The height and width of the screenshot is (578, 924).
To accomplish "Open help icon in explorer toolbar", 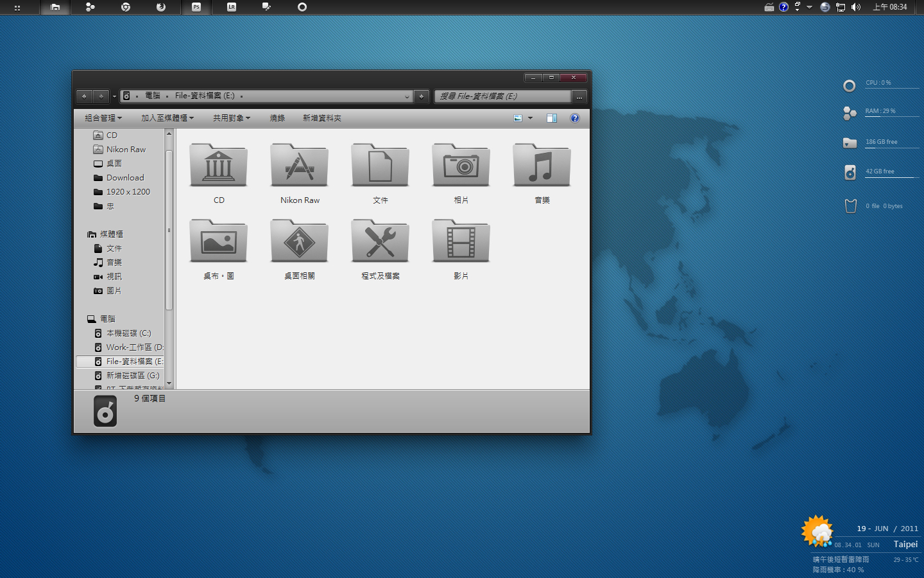I will click(575, 118).
